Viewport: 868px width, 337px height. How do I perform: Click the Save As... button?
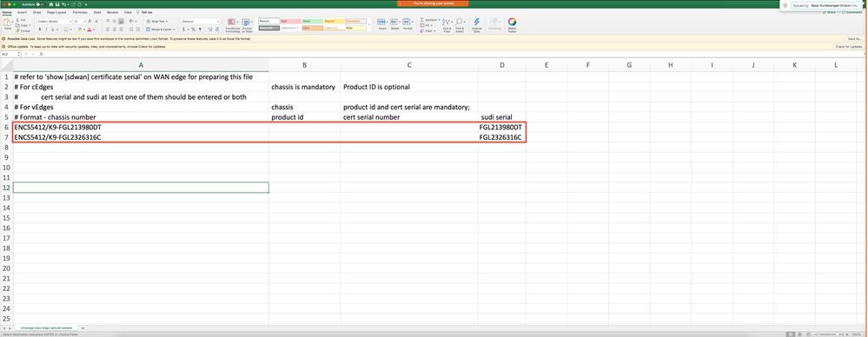[854, 39]
